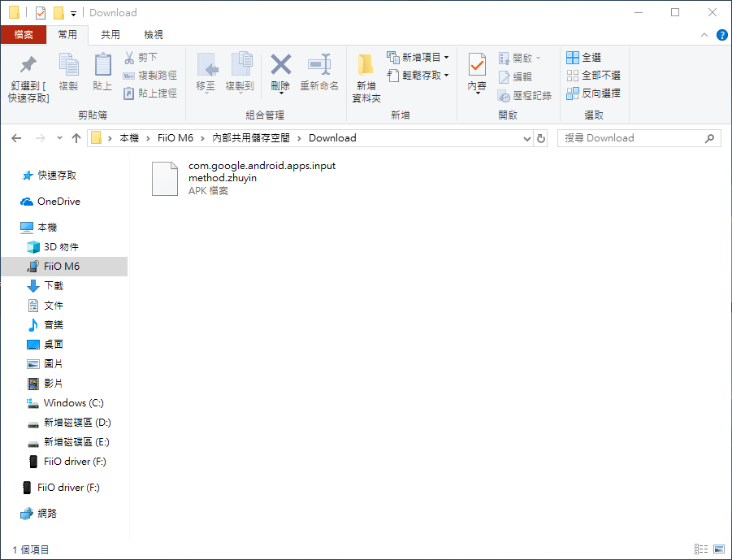Collapse the ribbon with the chevron
The width and height of the screenshot is (732, 560).
pos(704,35)
